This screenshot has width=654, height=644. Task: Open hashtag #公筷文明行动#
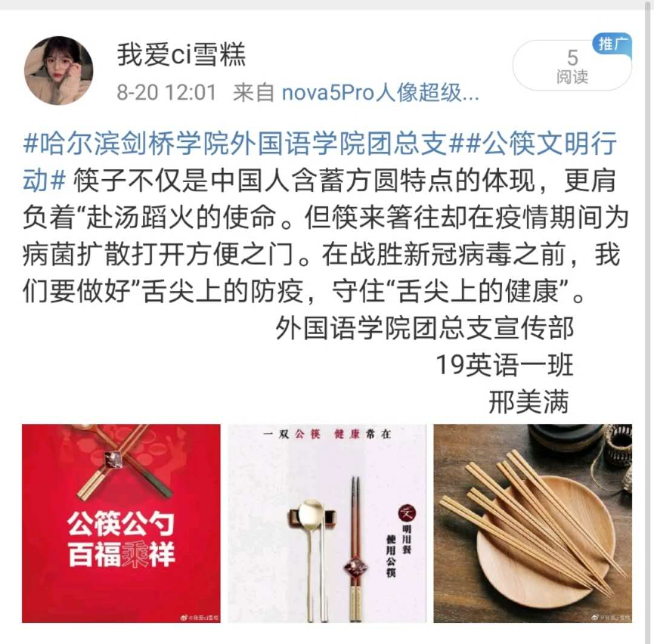pos(320,162)
